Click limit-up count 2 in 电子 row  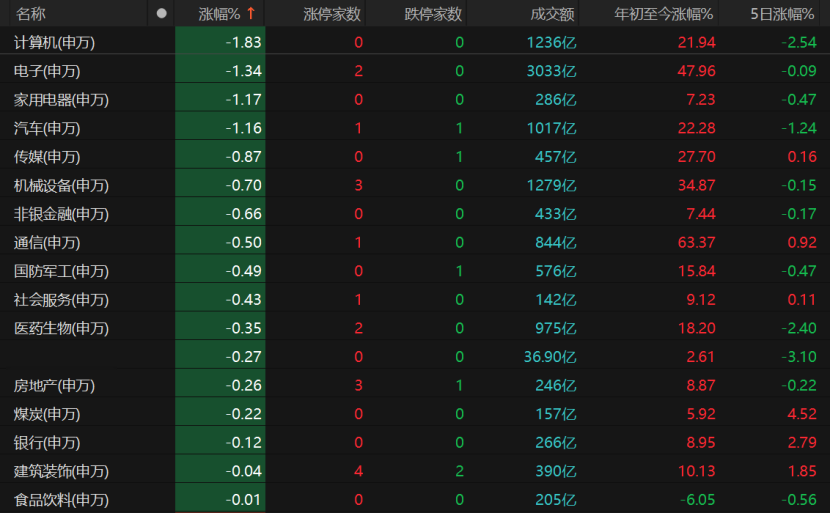(358, 71)
